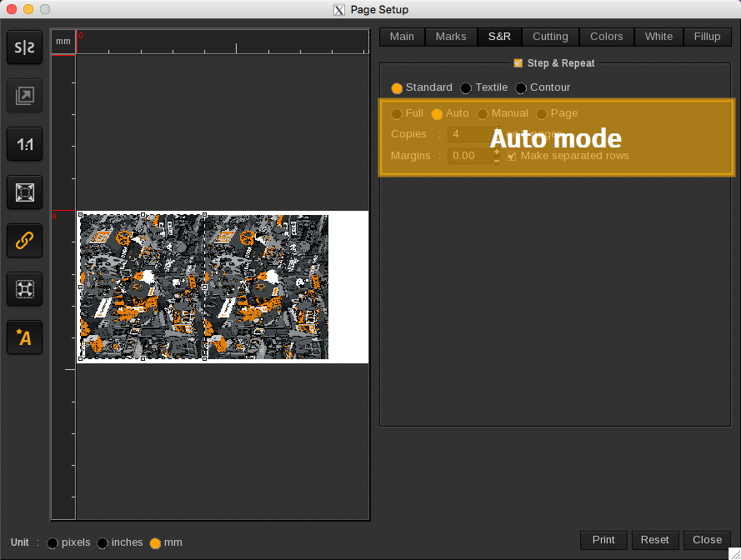Image resolution: width=741 pixels, height=560 pixels.
Task: Click the fit-to-page icon
Action: click(x=24, y=192)
